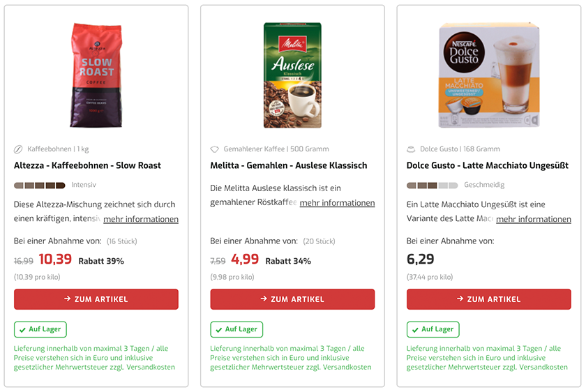
Task: Click the cup icon beside Dolce Gusto
Action: coord(411,149)
